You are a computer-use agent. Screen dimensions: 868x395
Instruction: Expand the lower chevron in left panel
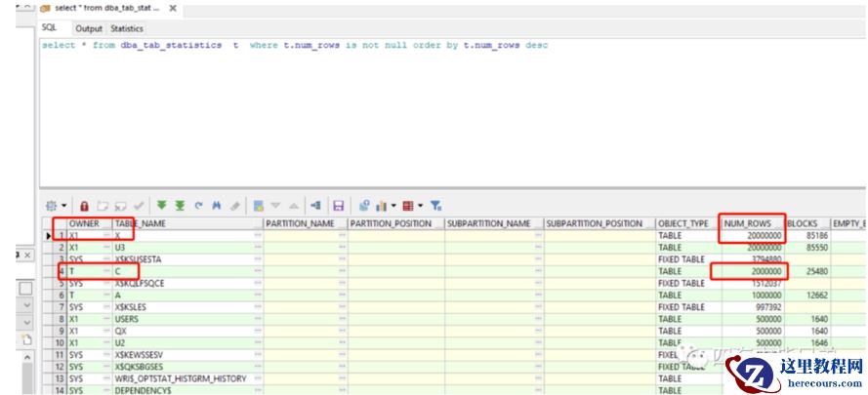(x=26, y=322)
